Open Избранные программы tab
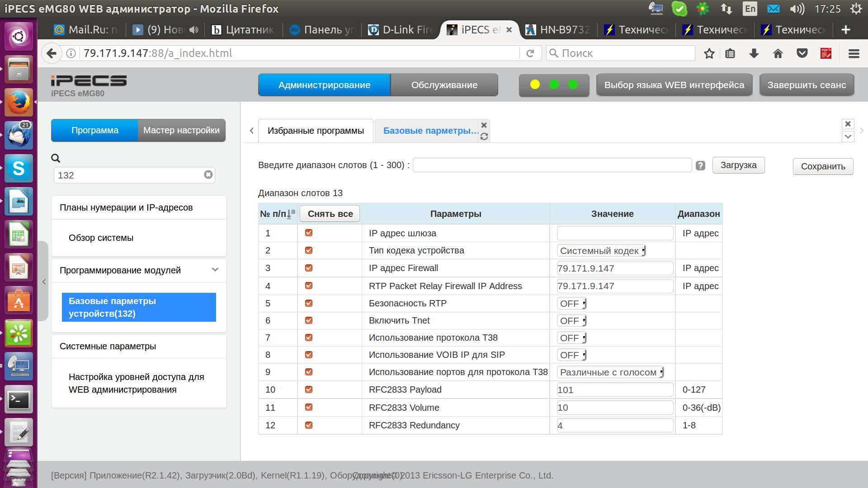Screen dimensions: 868x488 pos(316,131)
